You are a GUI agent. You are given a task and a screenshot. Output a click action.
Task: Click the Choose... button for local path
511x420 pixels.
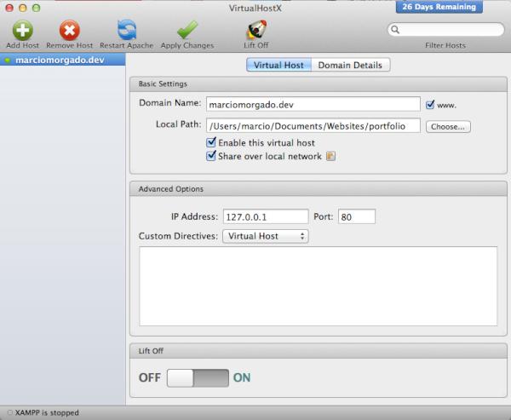(448, 127)
